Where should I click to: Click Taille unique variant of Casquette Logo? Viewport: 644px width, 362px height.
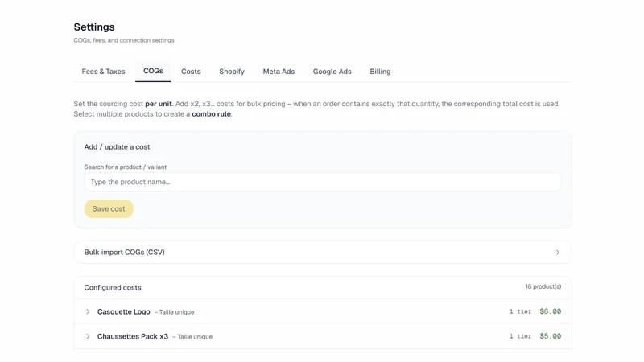tap(176, 312)
